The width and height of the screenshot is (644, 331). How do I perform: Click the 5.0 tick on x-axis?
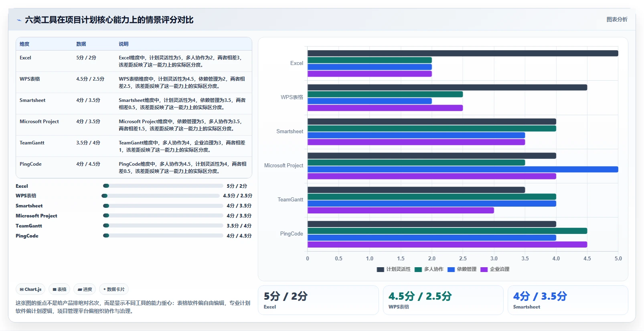(618, 259)
